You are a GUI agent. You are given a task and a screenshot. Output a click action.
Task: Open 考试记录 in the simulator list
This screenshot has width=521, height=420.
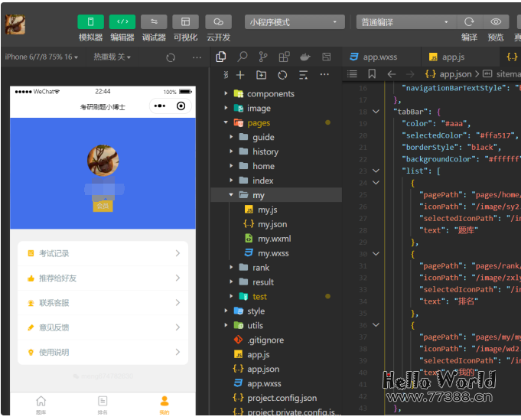point(103,253)
